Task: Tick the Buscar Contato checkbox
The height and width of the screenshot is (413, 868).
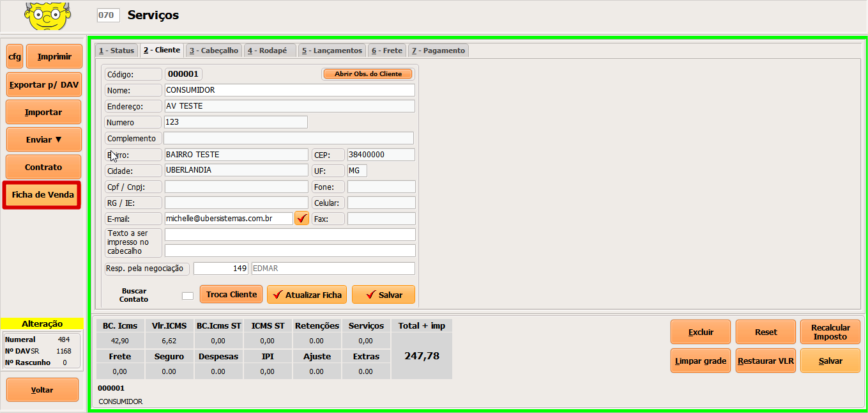Action: [x=187, y=295]
